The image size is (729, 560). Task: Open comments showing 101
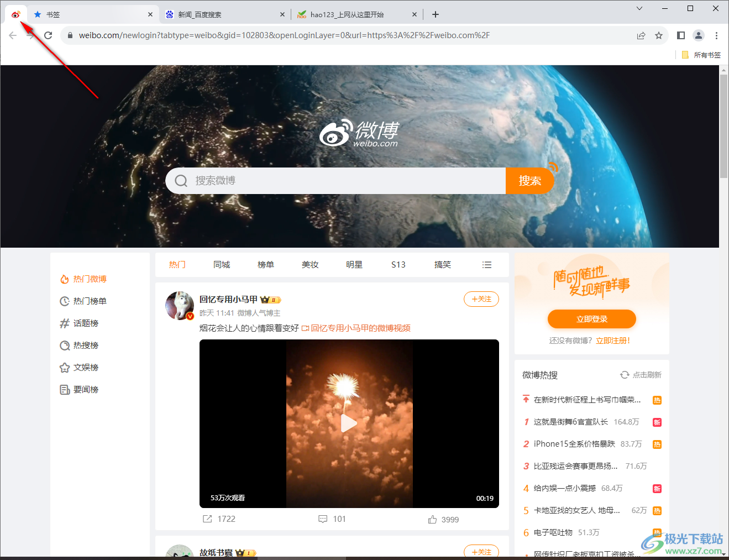coord(332,519)
